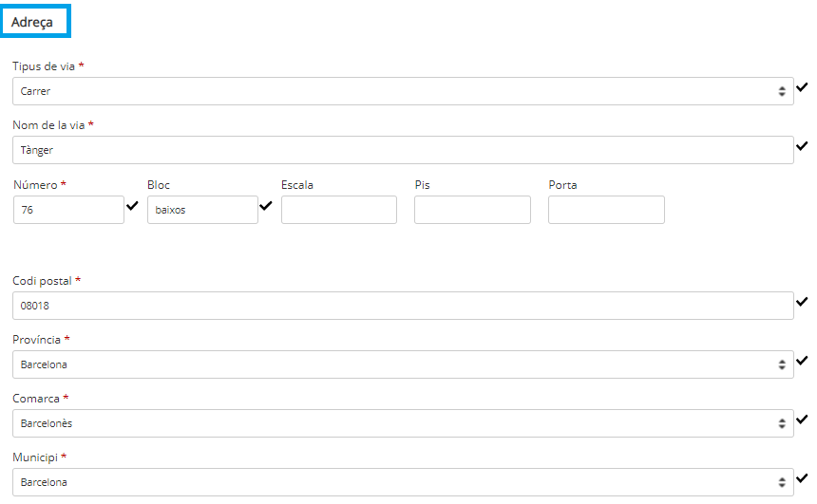
Task: Click the checkmark next to Província
Action: pos(802,361)
